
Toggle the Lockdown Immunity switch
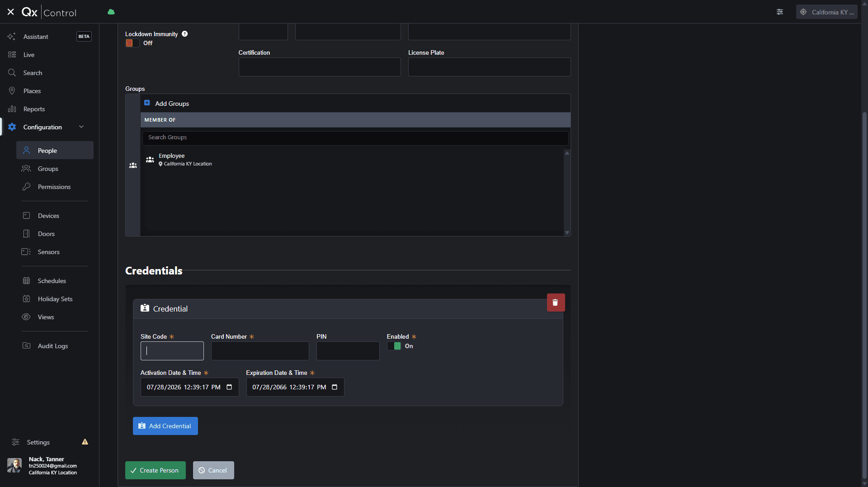(132, 43)
